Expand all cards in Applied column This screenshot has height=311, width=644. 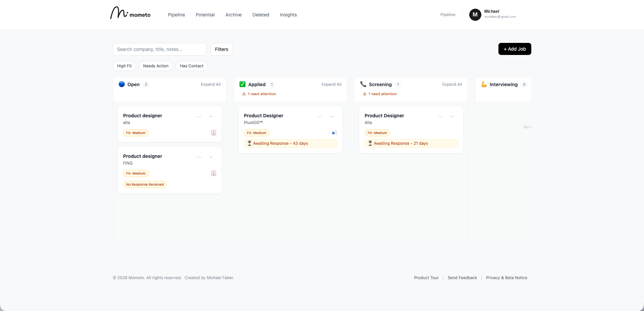tap(331, 84)
